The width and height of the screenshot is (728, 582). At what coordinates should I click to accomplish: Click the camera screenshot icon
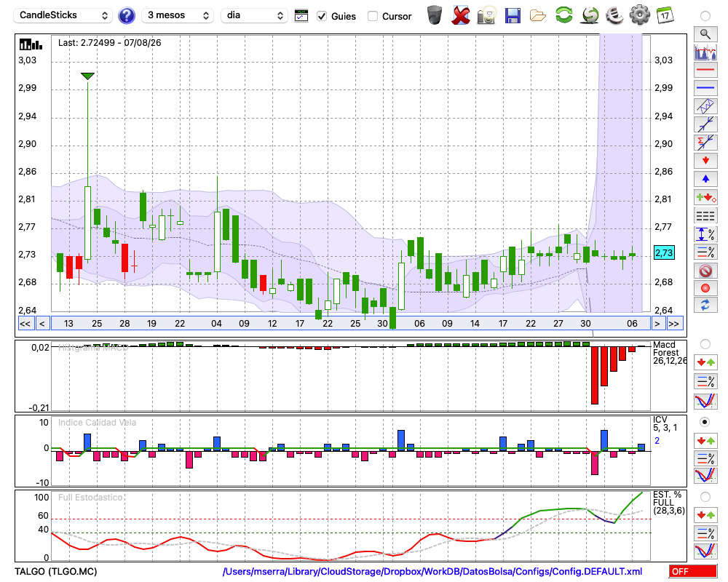click(x=486, y=16)
